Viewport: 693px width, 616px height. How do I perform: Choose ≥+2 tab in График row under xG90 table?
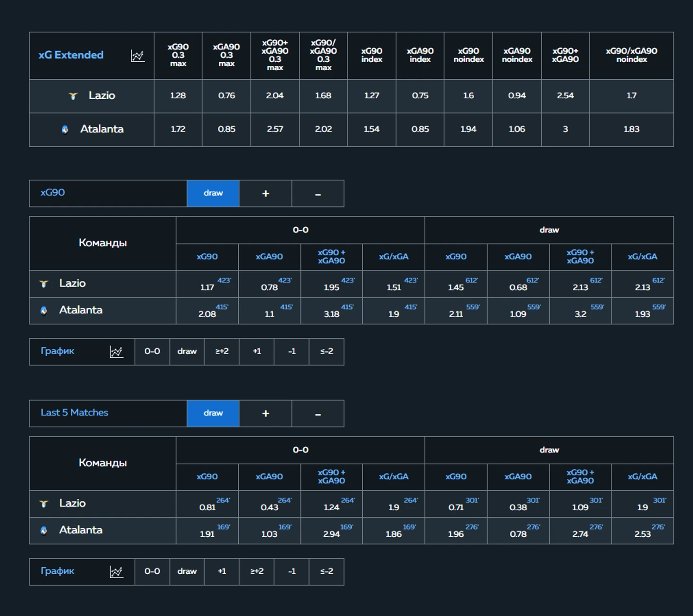(x=222, y=352)
